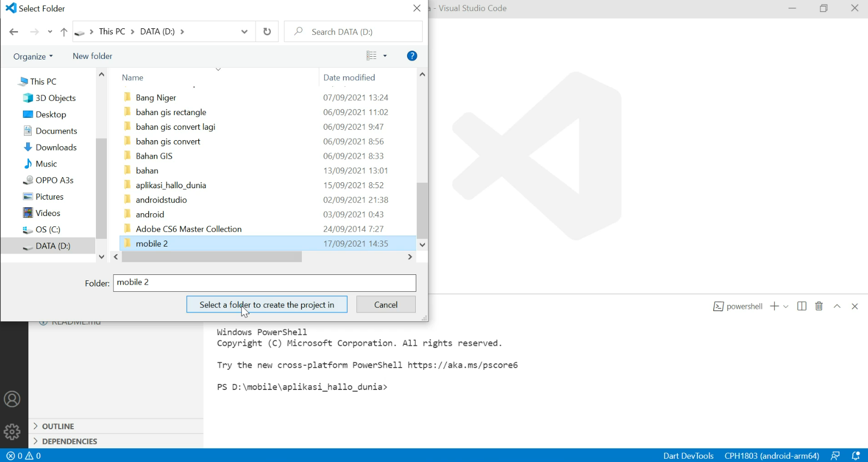Go forward in the Select Folder dialog

coord(34,32)
